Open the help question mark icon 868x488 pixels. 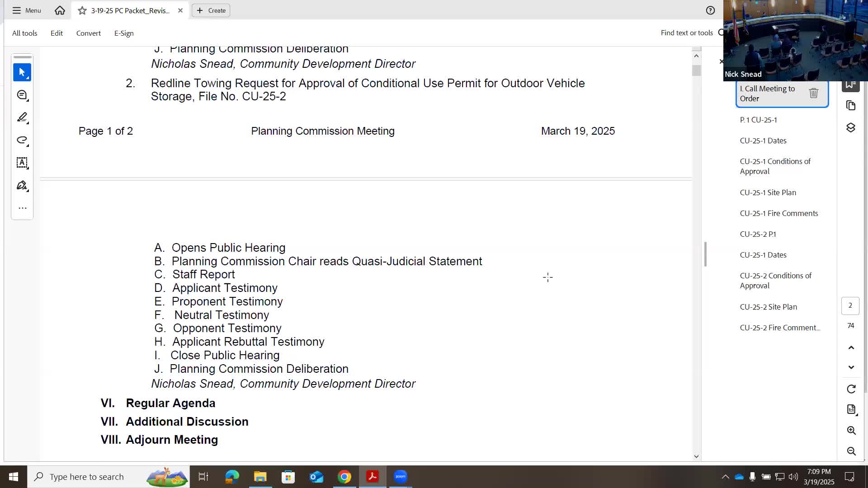click(710, 10)
